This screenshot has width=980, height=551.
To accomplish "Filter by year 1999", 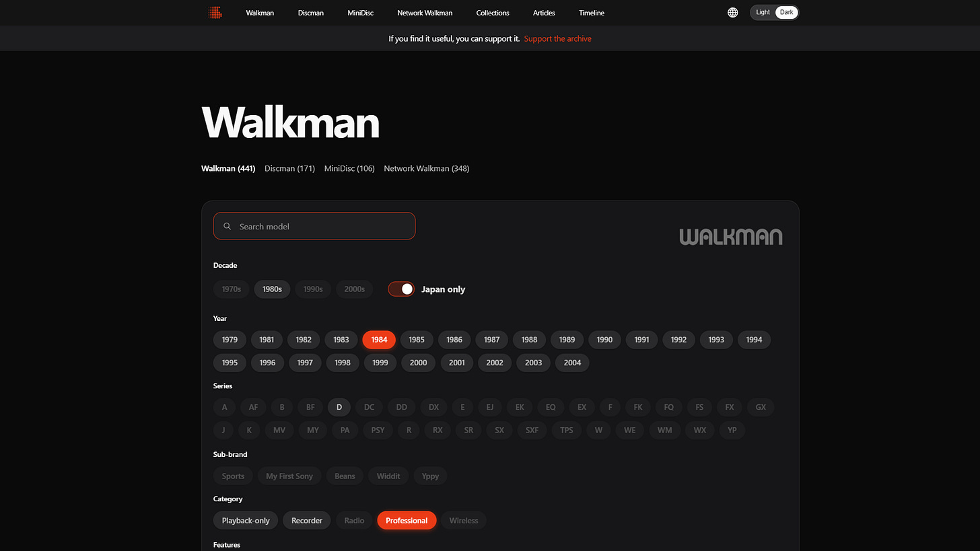I will [x=380, y=363].
